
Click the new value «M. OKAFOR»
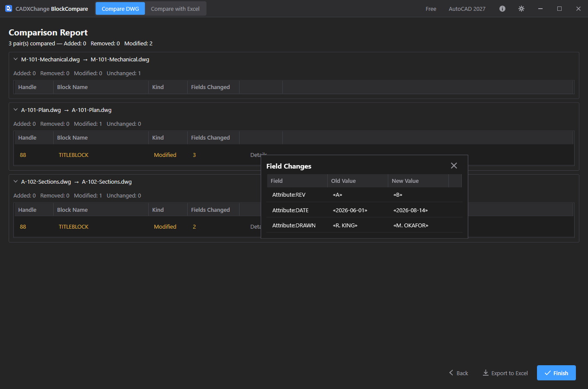[x=411, y=225]
